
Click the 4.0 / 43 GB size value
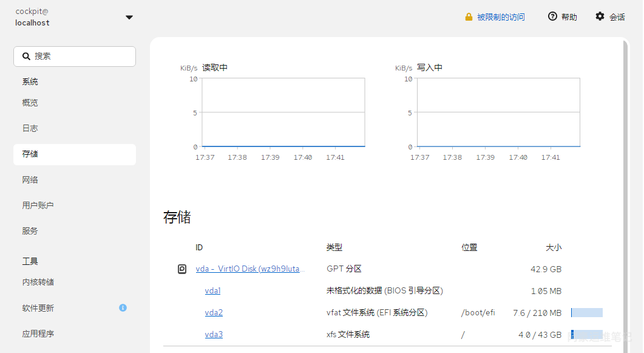pyautogui.click(x=540, y=335)
